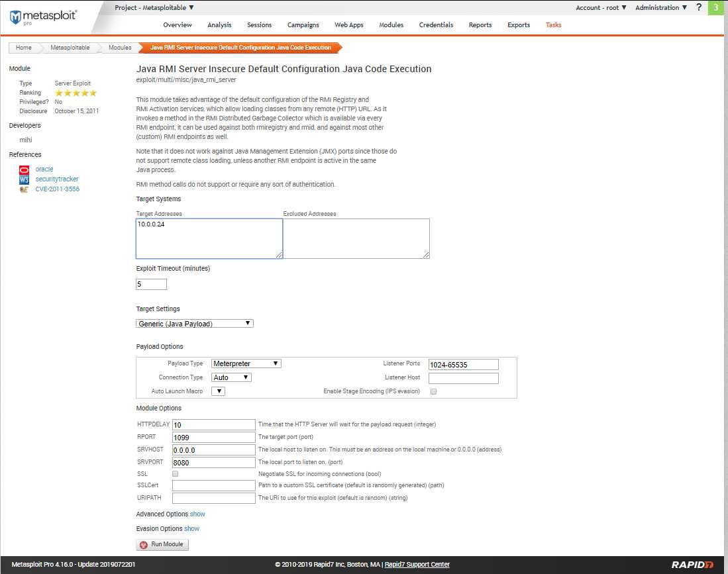Screen dimensions: 728x574
Task: Open the Project - Metasploitable dropdown
Action: tap(154, 7)
